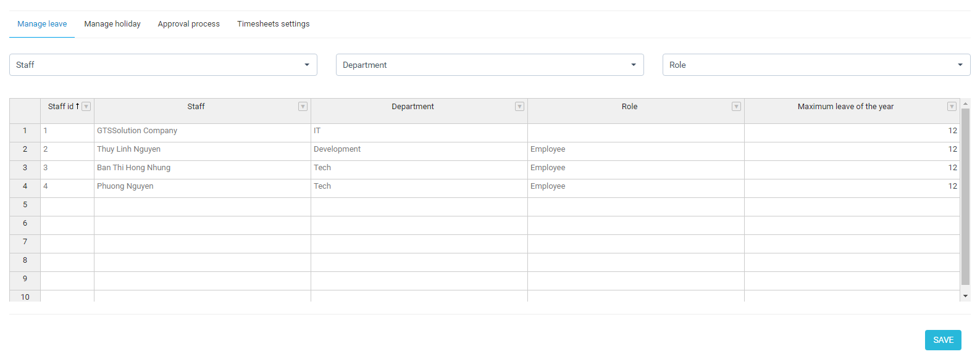Image resolution: width=980 pixels, height=362 pixels.
Task: Expand the Department filter dropdown
Action: pyautogui.click(x=490, y=65)
